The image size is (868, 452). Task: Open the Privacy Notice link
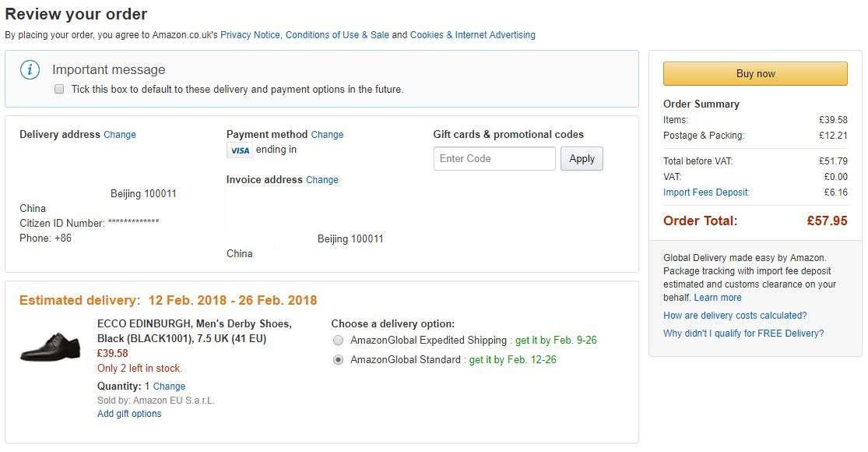pos(250,35)
